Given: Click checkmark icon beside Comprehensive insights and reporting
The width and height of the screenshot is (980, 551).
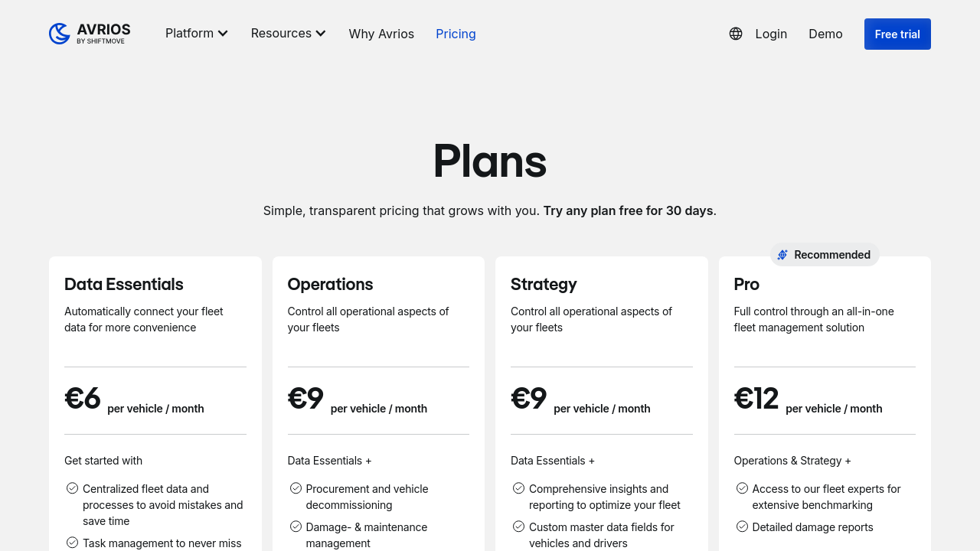Looking at the screenshot, I should tap(518, 488).
